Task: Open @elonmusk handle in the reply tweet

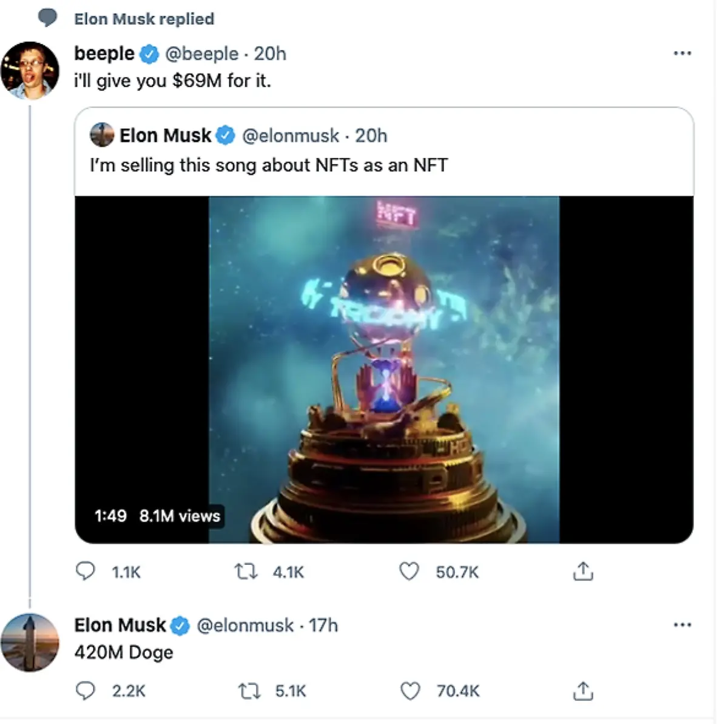Action: tap(245, 625)
